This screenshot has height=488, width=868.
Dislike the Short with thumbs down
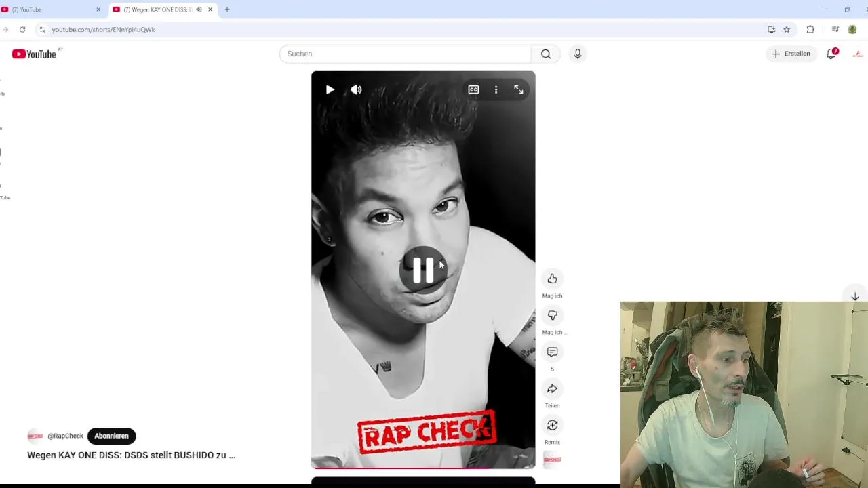[x=552, y=315]
